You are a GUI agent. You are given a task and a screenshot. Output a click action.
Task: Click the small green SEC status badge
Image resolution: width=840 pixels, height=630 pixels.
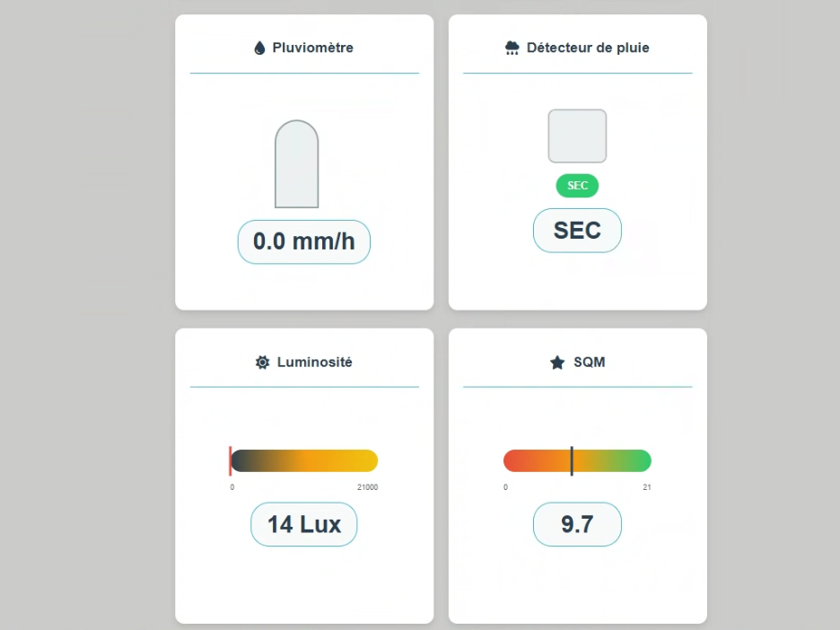tap(577, 186)
